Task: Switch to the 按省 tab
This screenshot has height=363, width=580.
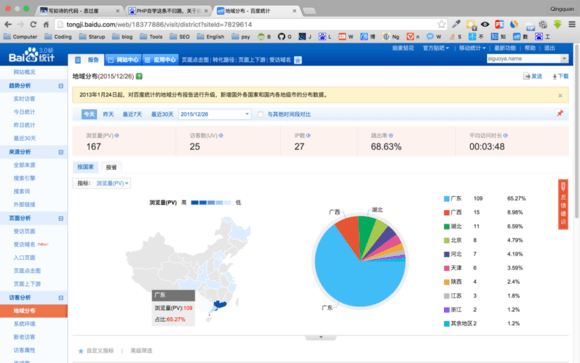Action: click(111, 167)
